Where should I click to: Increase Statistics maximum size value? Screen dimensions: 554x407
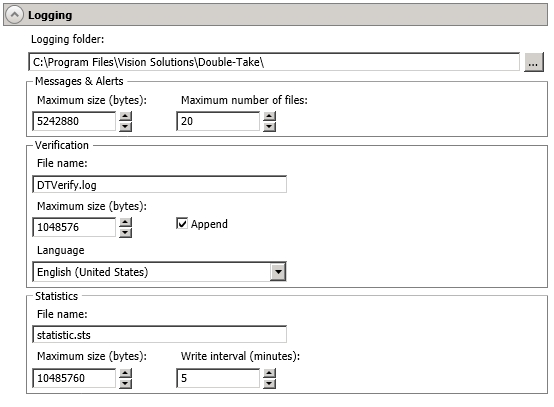click(125, 373)
